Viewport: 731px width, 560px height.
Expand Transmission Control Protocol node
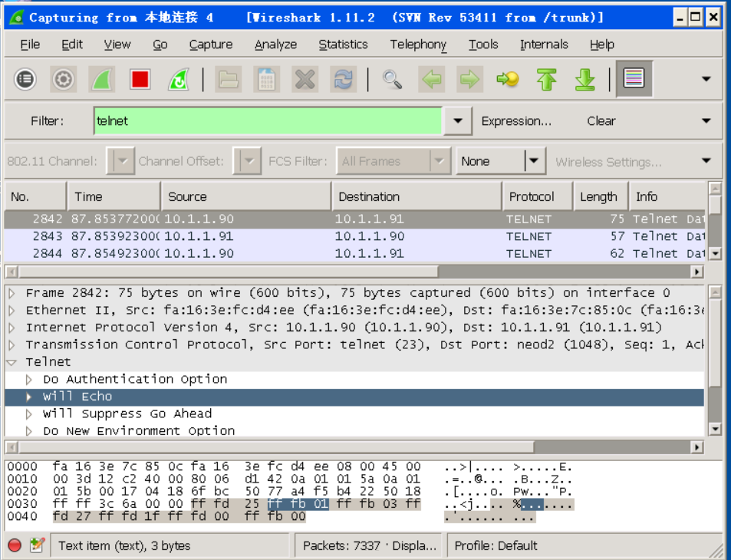[x=12, y=345]
